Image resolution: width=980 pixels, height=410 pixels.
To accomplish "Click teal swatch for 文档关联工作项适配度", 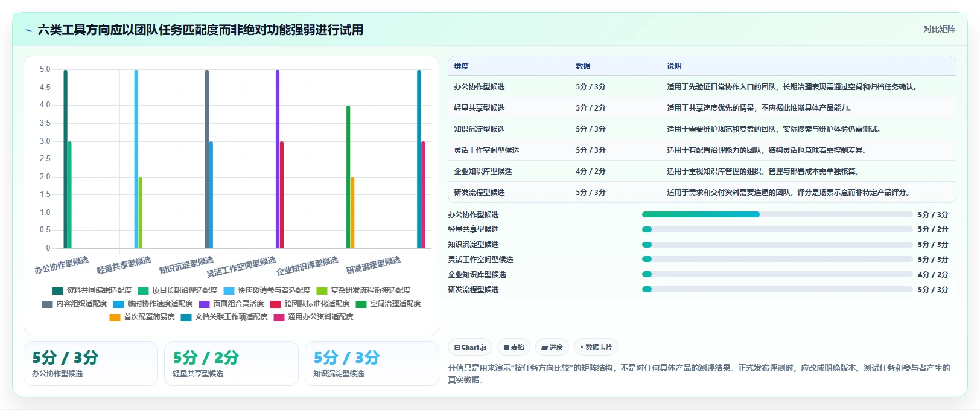I will (186, 317).
